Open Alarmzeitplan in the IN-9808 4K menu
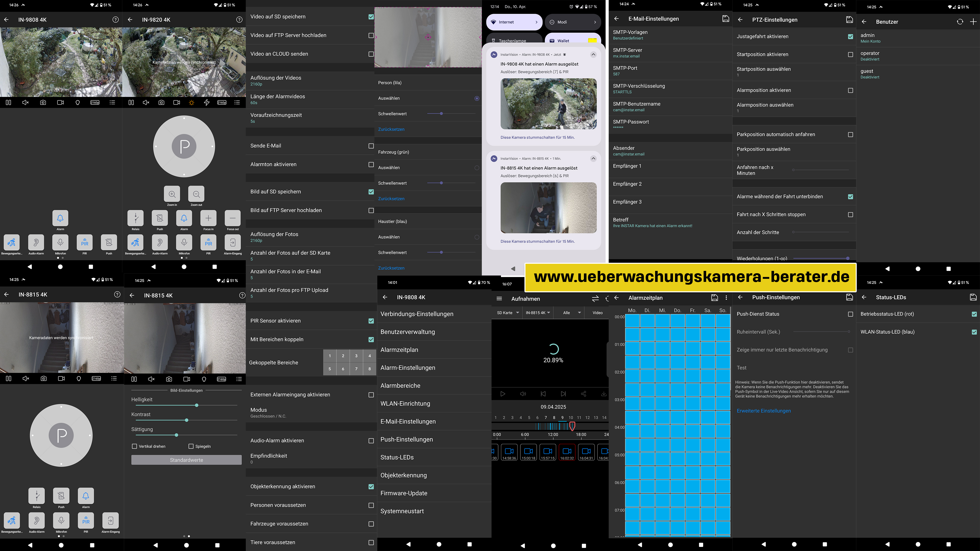980x551 pixels. coord(399,350)
